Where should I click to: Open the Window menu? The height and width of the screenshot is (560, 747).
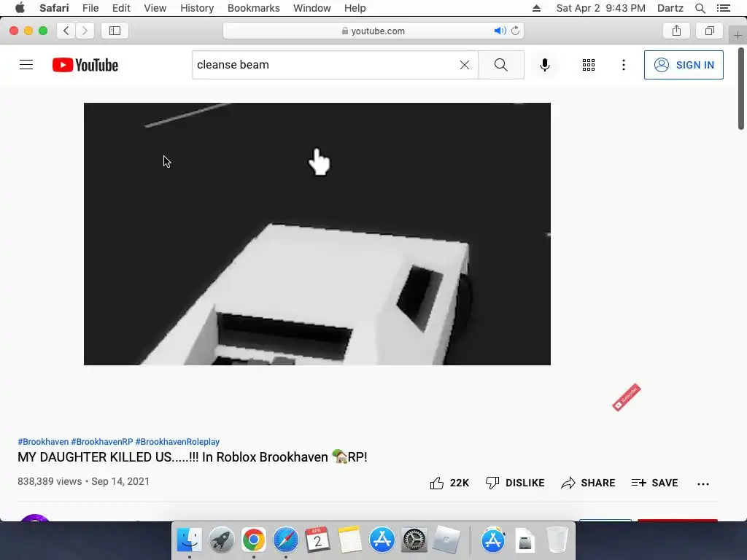(312, 8)
